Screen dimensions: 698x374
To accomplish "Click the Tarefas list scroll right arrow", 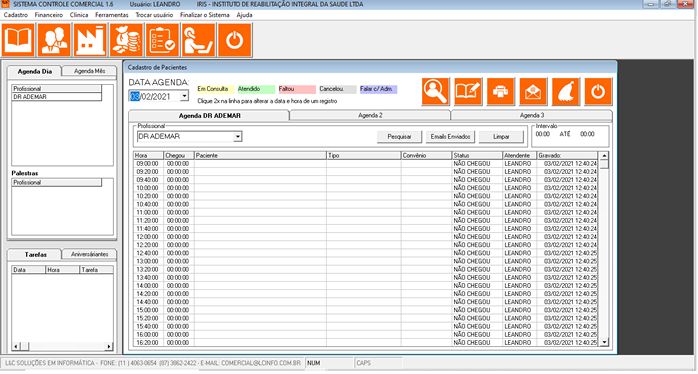I will click(109, 346).
